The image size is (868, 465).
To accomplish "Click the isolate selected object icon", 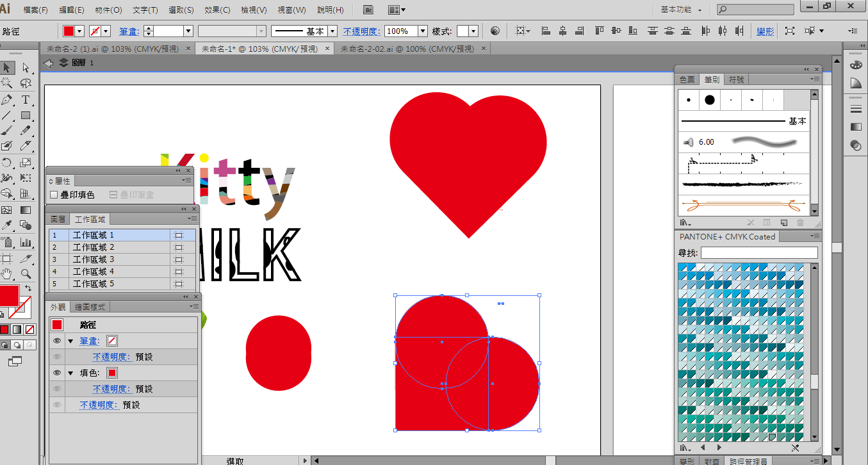I will point(790,31).
